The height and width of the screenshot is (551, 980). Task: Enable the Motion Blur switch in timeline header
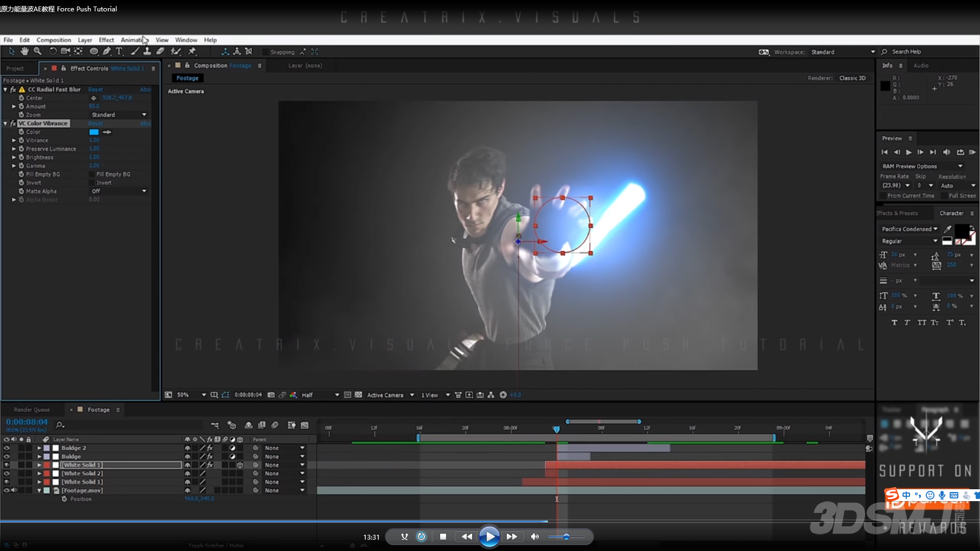(x=275, y=425)
